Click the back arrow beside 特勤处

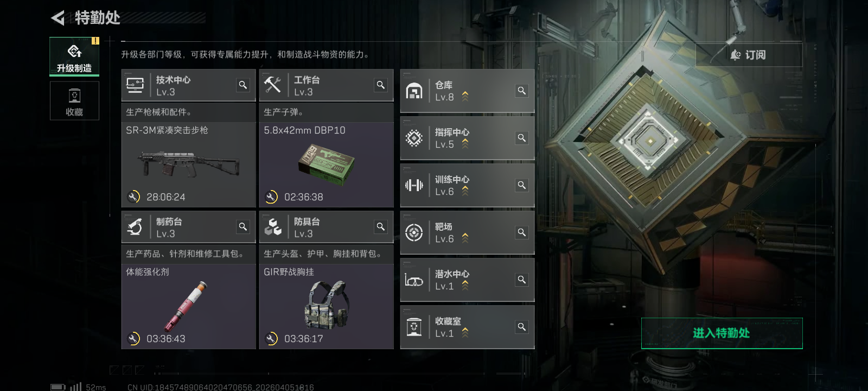tap(58, 18)
